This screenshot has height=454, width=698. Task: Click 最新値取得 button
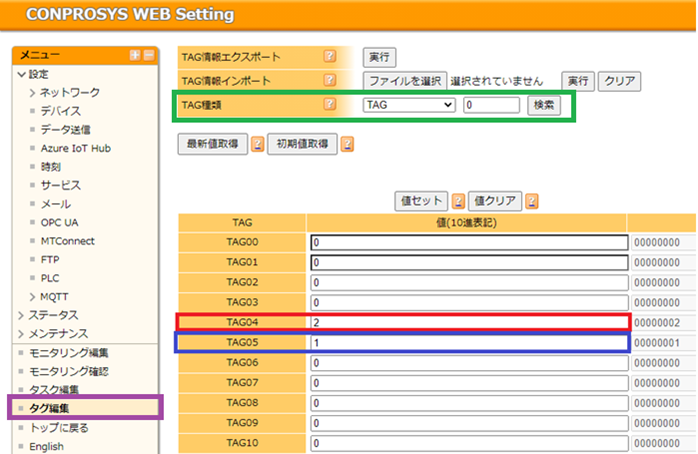[x=213, y=144]
